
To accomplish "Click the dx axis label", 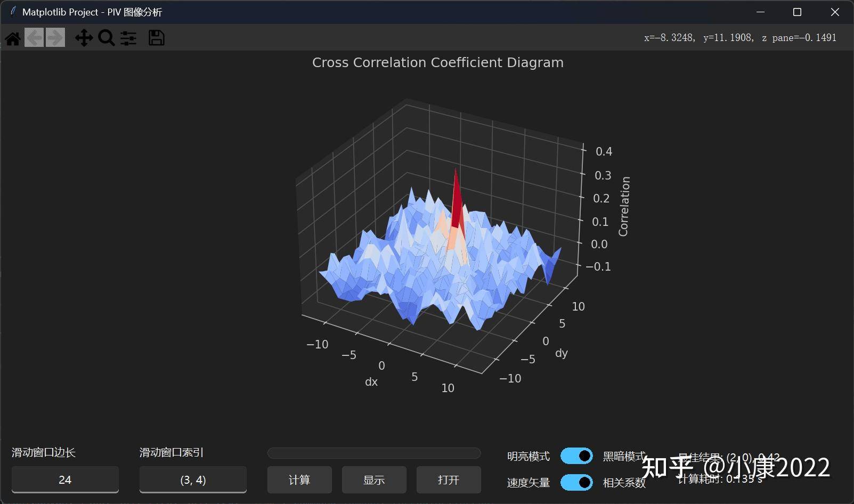I will point(371,381).
